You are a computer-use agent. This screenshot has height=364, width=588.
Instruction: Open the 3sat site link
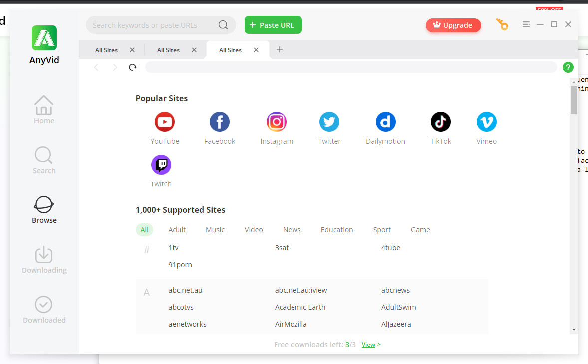click(x=282, y=248)
